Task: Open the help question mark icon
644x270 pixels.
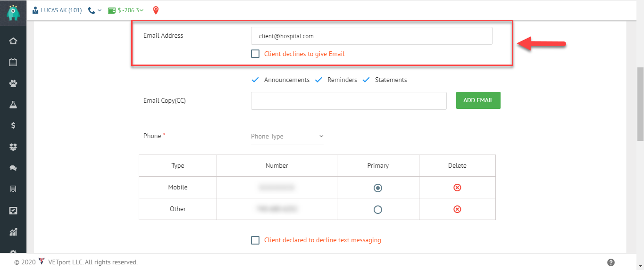Action: click(611, 262)
